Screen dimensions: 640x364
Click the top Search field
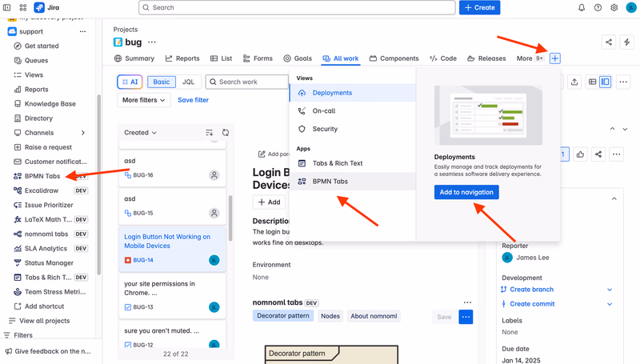[297, 7]
